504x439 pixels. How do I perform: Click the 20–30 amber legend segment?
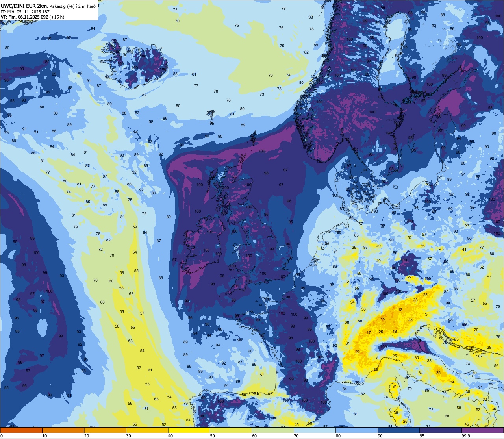pyautogui.click(x=105, y=430)
